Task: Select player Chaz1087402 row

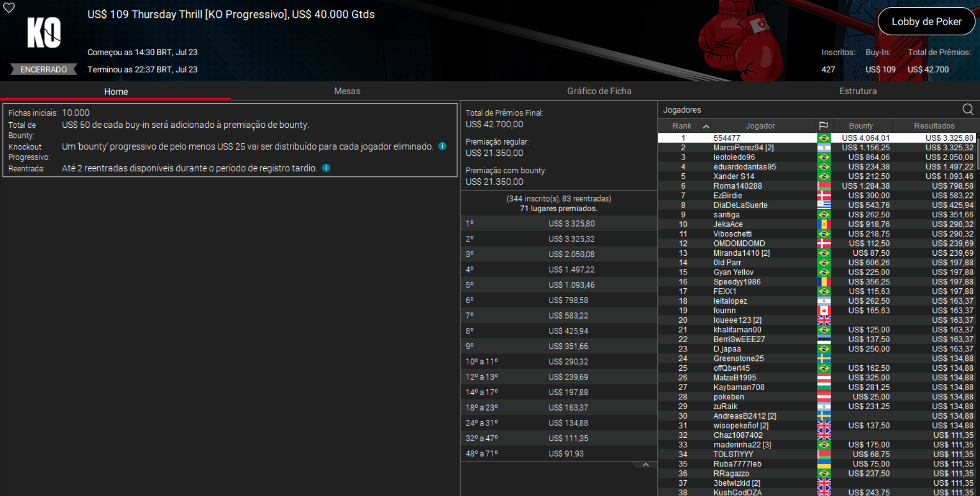Action: tap(816, 435)
